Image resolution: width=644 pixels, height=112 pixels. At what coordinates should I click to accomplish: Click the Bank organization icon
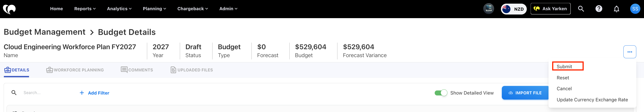pyautogui.click(x=489, y=9)
